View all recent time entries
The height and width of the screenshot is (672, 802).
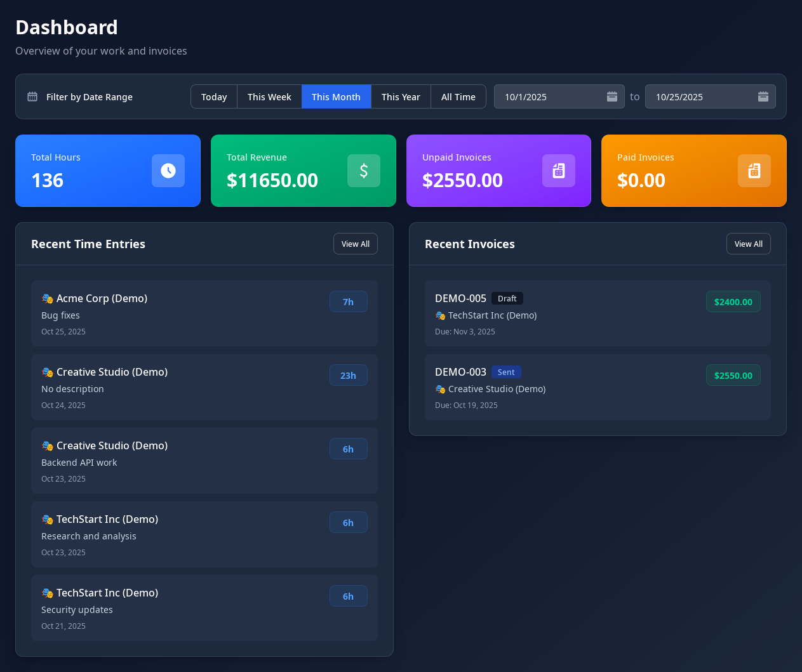pyautogui.click(x=356, y=244)
